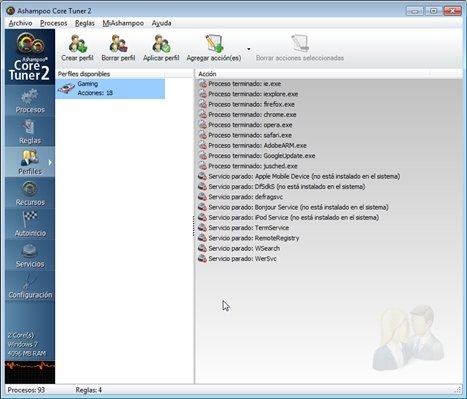Open the Archivo menu
This screenshot has height=399, width=467.
[20, 23]
